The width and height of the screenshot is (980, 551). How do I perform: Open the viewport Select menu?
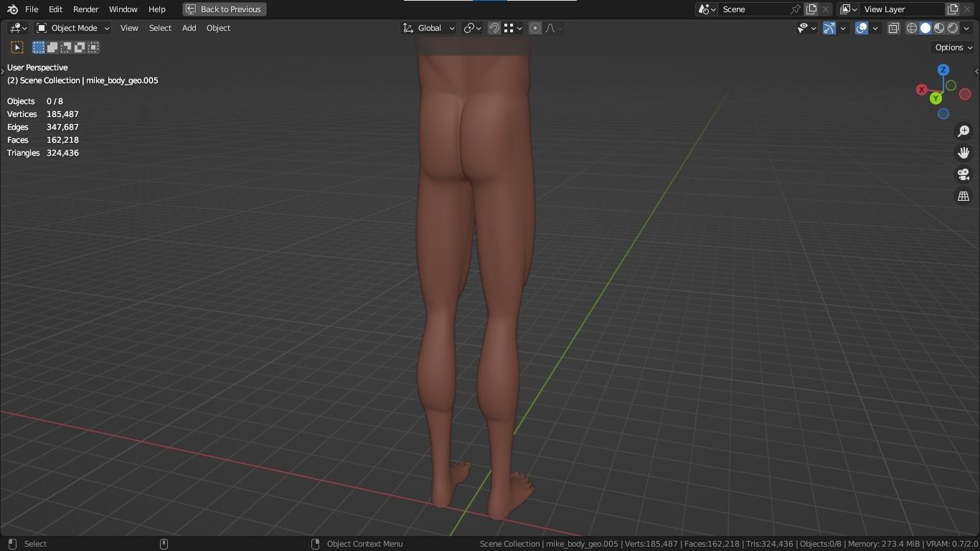(x=160, y=28)
